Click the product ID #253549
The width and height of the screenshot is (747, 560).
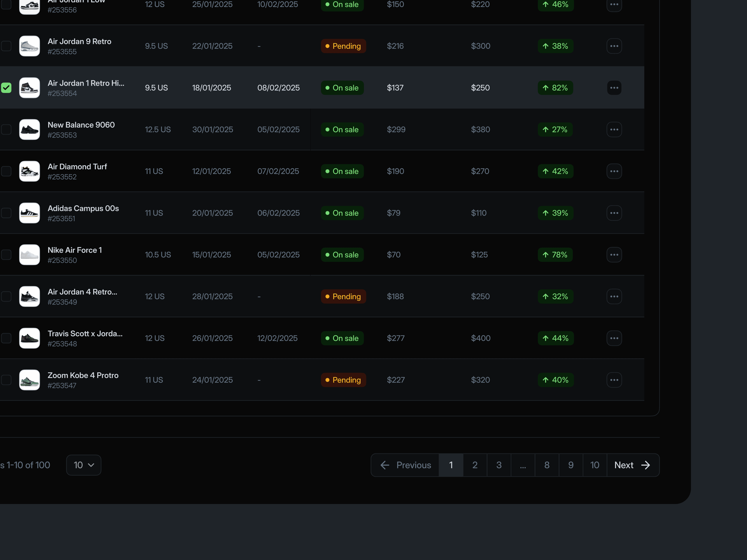tap(62, 302)
